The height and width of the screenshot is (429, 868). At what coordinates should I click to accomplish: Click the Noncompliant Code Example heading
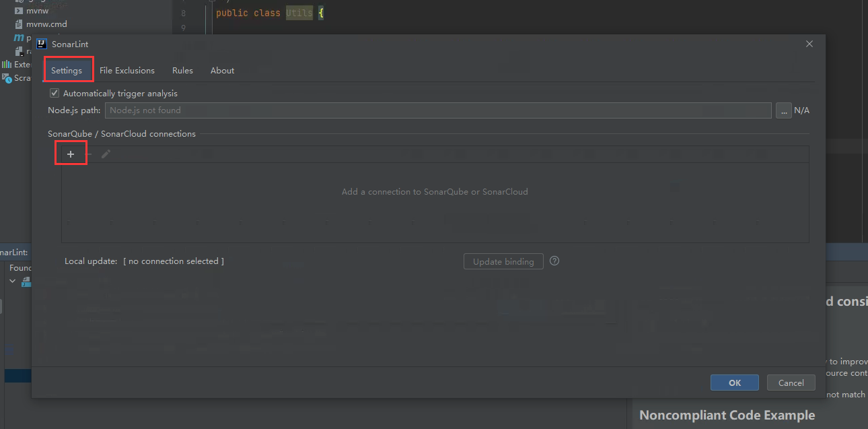coord(727,416)
